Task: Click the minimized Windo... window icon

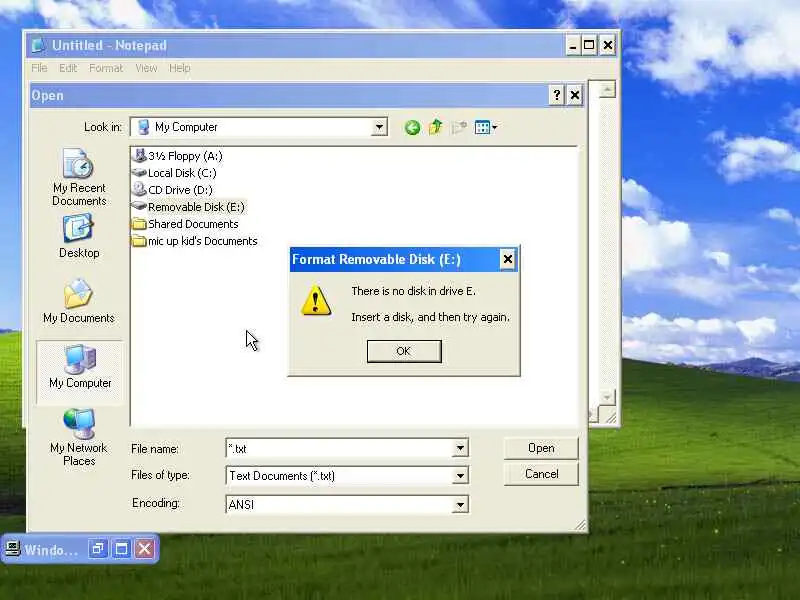Action: pos(12,549)
